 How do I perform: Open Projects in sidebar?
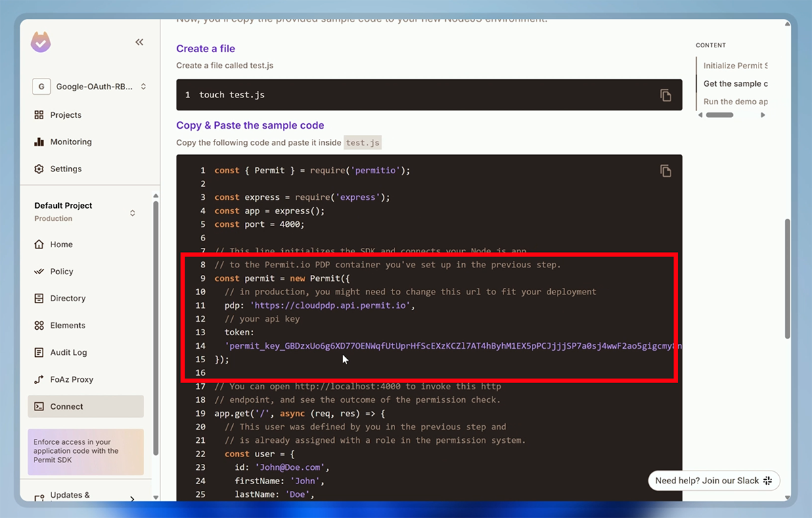[66, 115]
